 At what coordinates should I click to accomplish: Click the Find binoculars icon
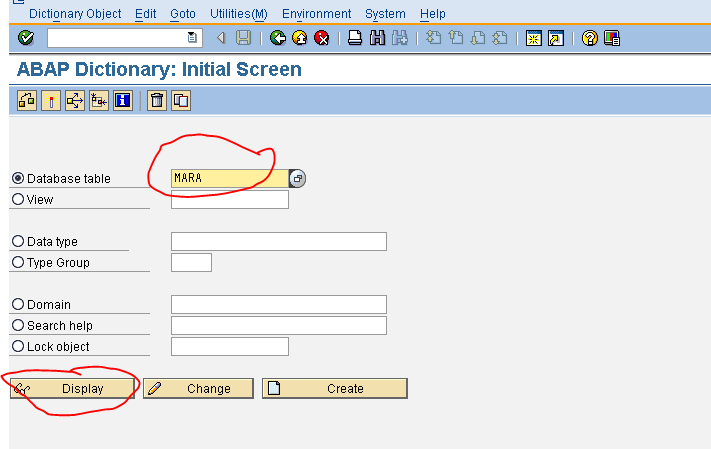coord(377,38)
